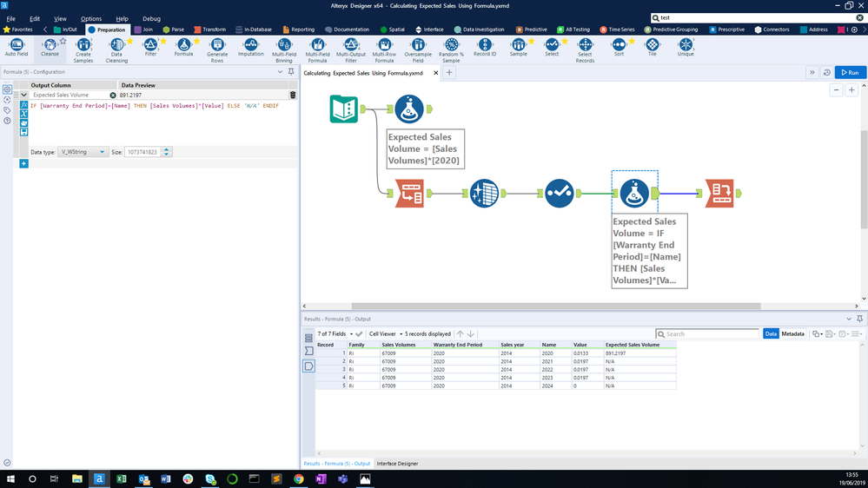868x488 pixels.
Task: Open the Options menu
Action: [91, 18]
